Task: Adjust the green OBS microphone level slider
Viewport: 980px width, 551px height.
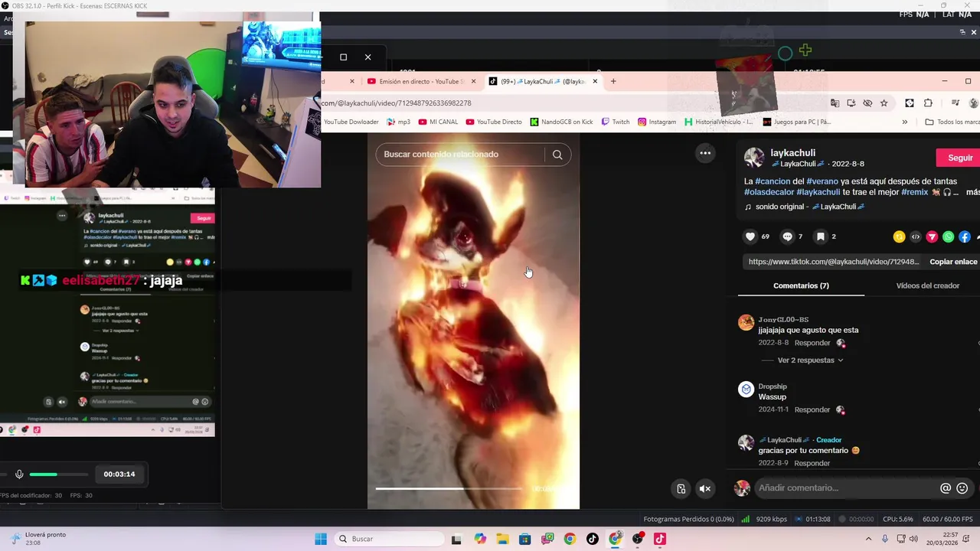Action: click(x=58, y=474)
